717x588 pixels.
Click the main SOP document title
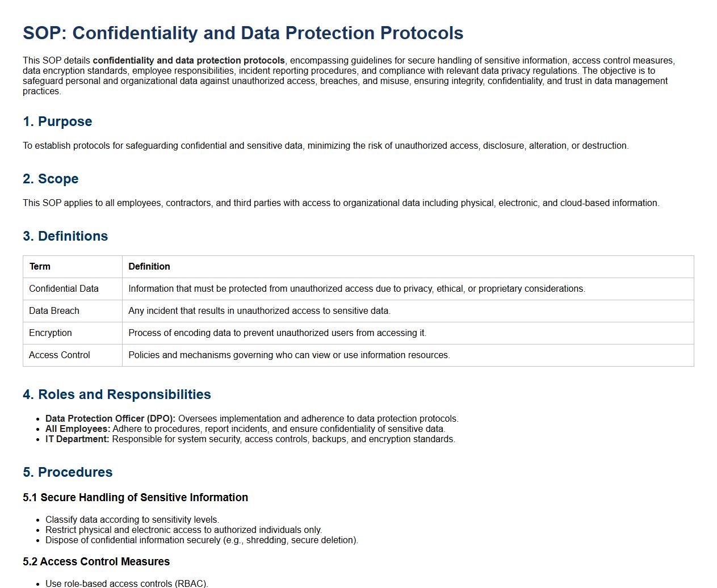tap(243, 33)
